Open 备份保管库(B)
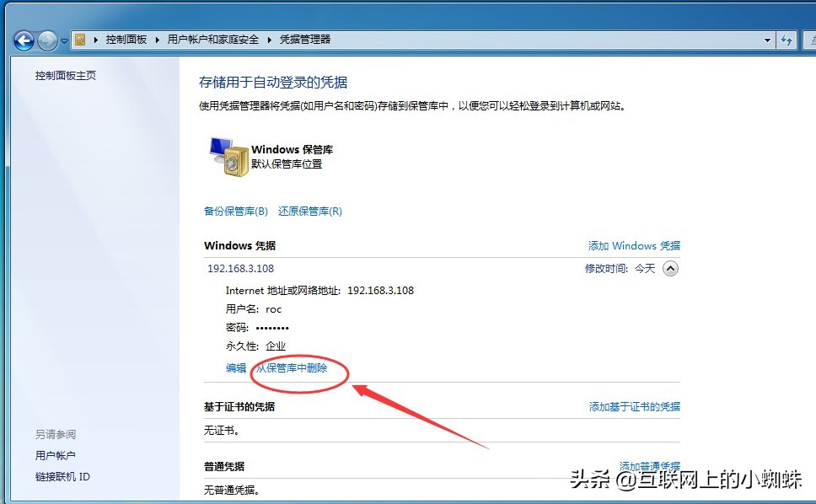Viewport: 816px width, 504px height. pyautogui.click(x=234, y=211)
